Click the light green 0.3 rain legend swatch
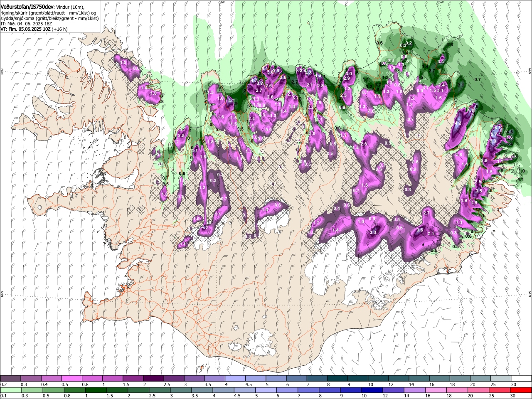This screenshot has height=399, width=532. [32, 390]
